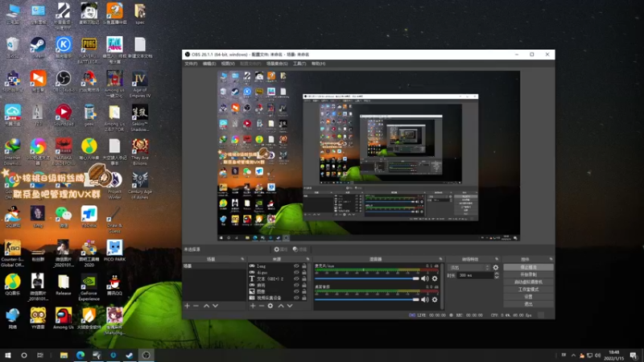Screen dimensions: 644x362
Task: Select the Counter-Strike Global Offensive icon
Action: coord(12,253)
